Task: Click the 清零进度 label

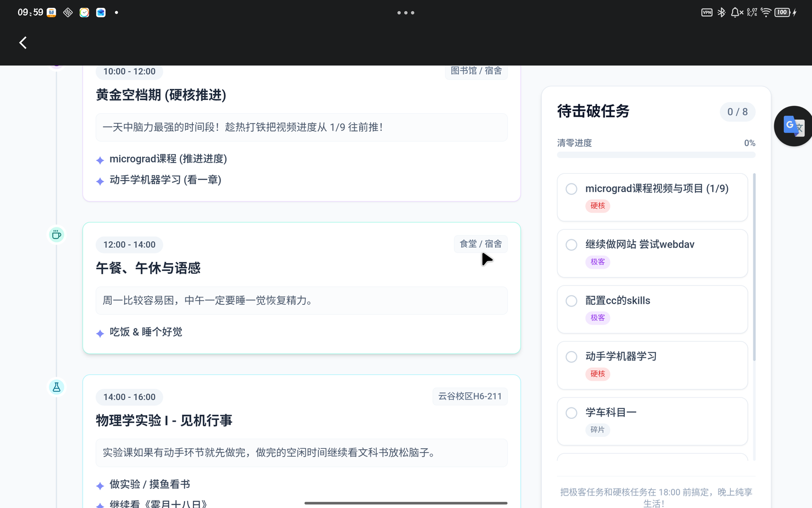Action: [575, 143]
